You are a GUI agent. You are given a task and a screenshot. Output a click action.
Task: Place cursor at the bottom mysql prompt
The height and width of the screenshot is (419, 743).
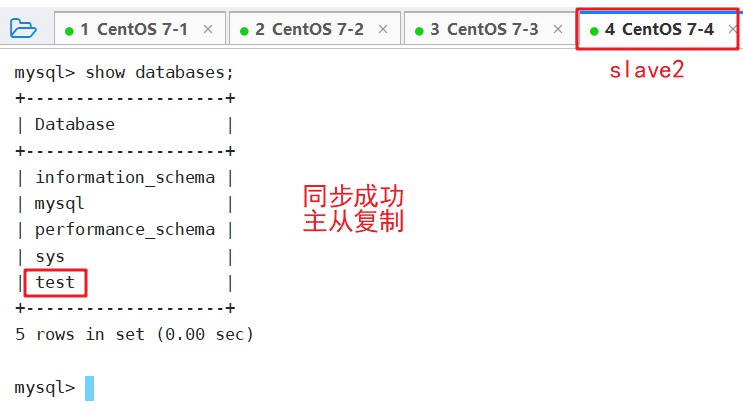point(89,388)
